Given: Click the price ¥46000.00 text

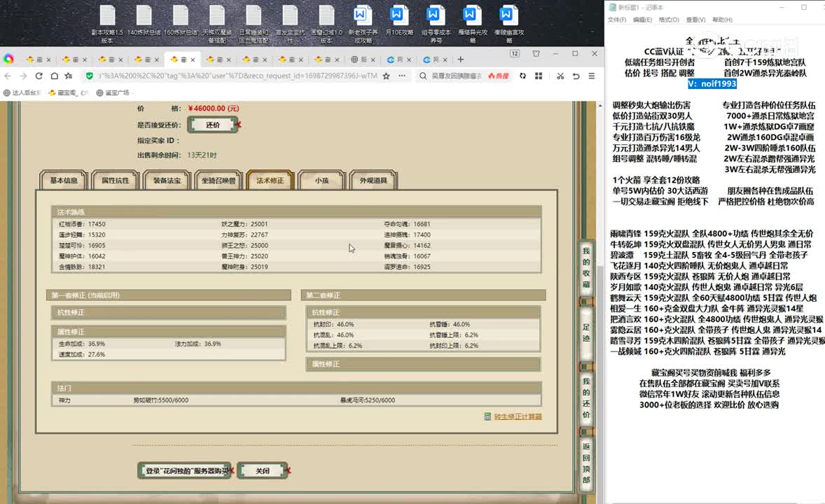Looking at the screenshot, I should (214, 108).
